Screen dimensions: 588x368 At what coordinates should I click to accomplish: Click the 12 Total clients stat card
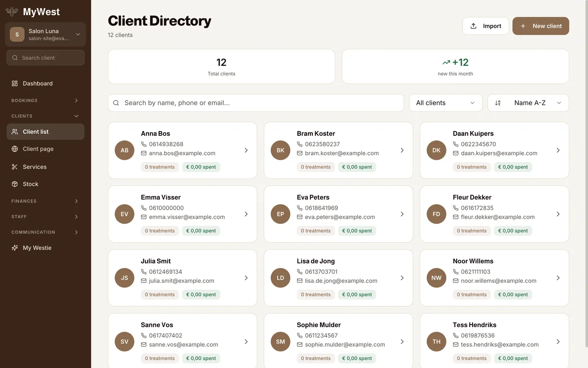(x=221, y=67)
